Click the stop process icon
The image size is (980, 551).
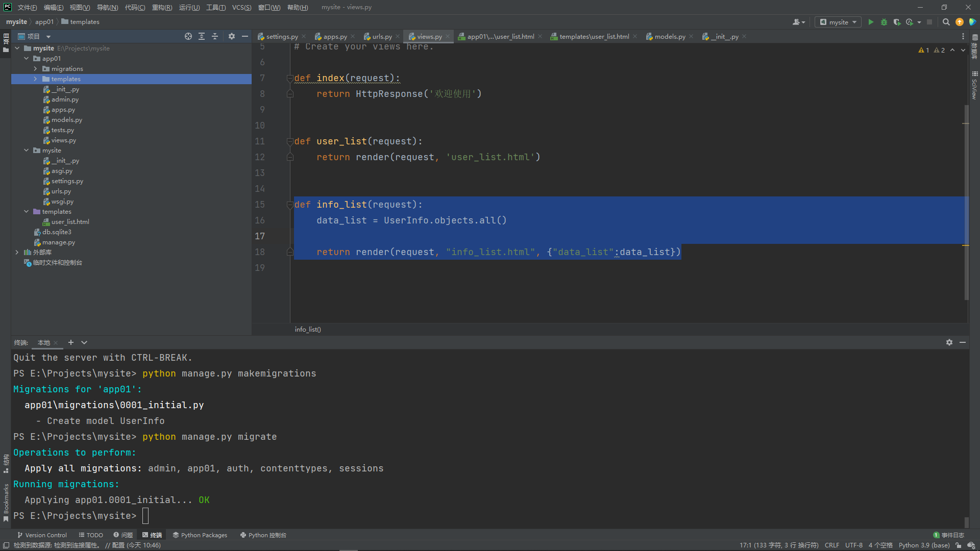coord(929,22)
